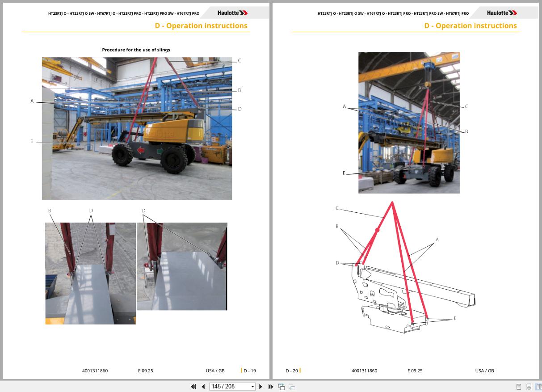Click label E in the sling diagram
This screenshot has width=542, height=392.
tap(455, 318)
